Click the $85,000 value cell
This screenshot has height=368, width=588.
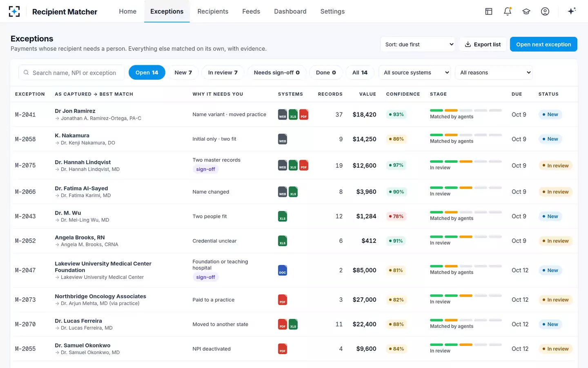click(365, 270)
